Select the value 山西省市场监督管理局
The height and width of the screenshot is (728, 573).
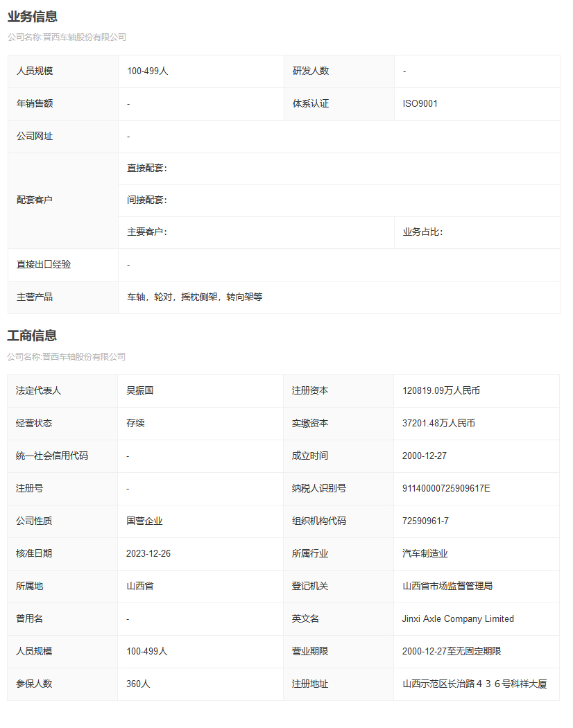pos(447,587)
